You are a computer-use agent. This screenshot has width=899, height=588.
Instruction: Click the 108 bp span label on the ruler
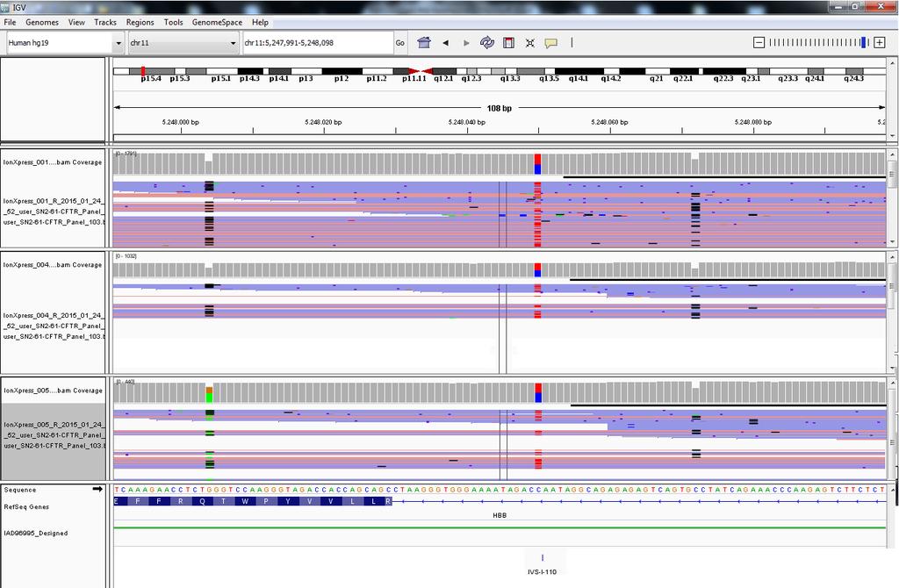(x=500, y=108)
